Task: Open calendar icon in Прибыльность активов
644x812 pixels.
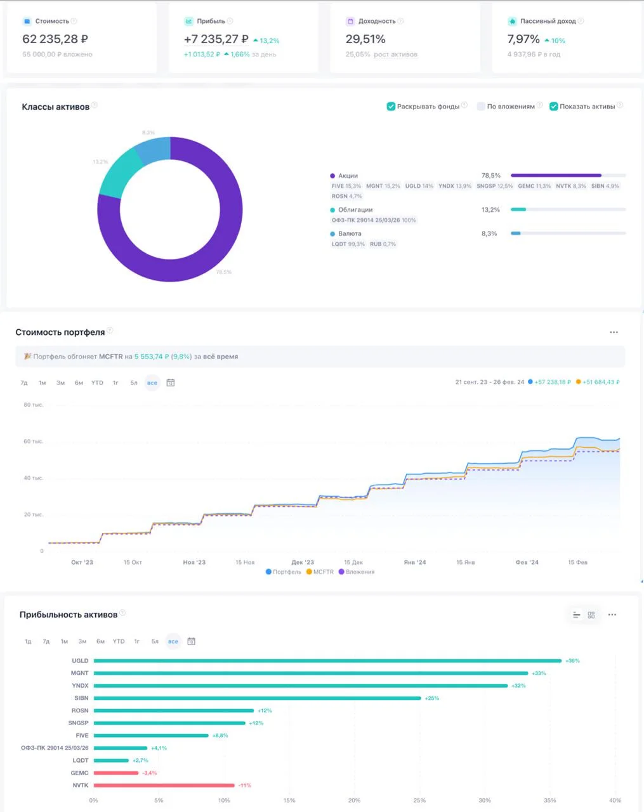Action: point(191,641)
